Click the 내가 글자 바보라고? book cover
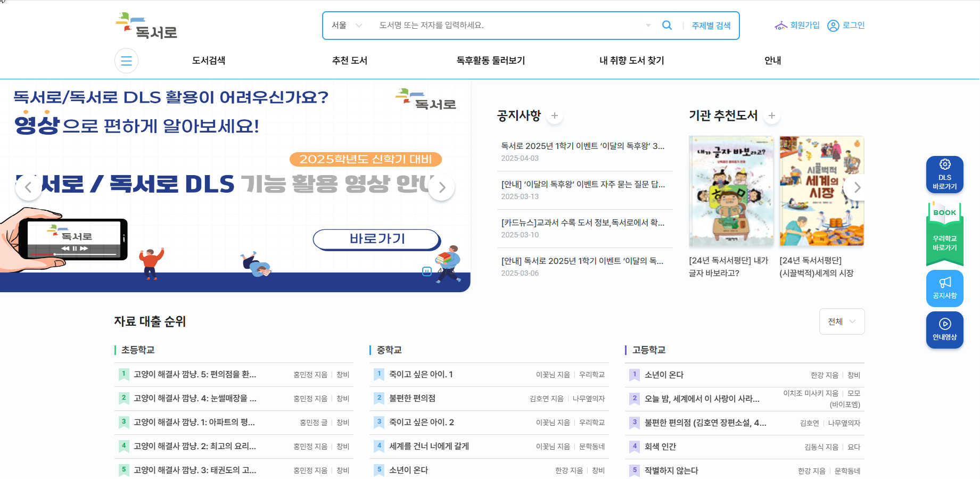This screenshot has height=479, width=980. point(731,191)
